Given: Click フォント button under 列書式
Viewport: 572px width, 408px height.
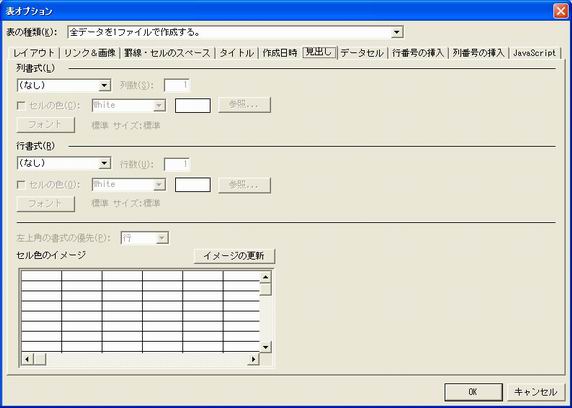Looking at the screenshot, I should 46,125.
